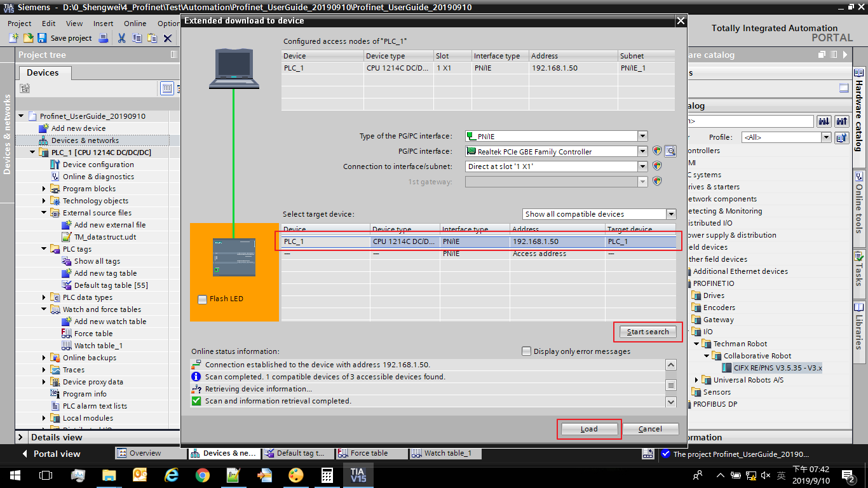Click the PLC device image in orange panel
The image size is (868, 488).
click(234, 257)
